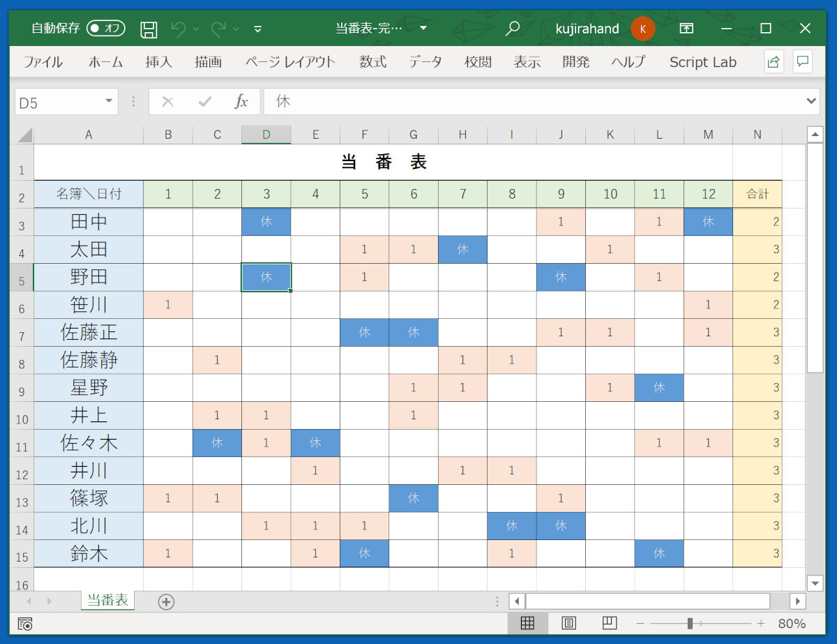Click the vertical scrollbar down arrow
This screenshot has width=837, height=644.
pos(815,583)
